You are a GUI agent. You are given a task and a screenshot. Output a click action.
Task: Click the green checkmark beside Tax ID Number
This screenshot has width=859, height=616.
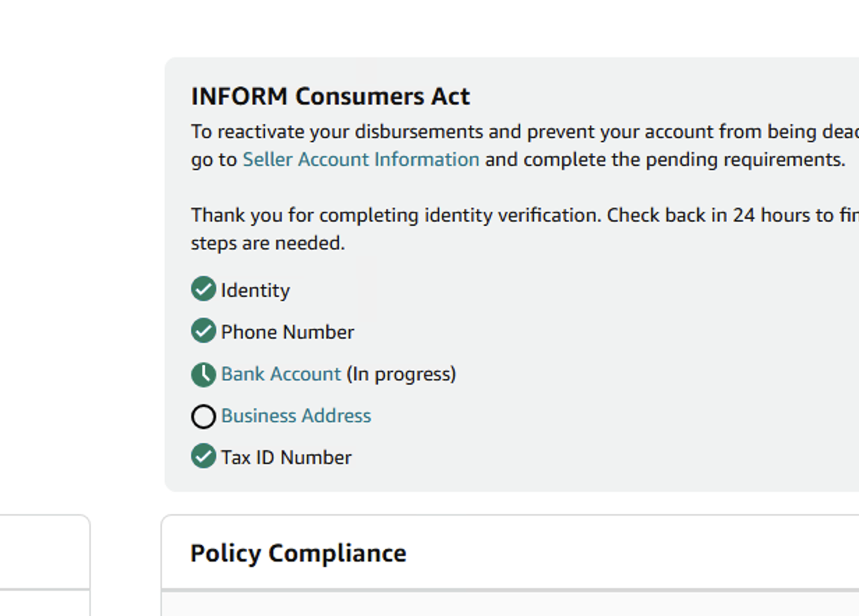[204, 457]
